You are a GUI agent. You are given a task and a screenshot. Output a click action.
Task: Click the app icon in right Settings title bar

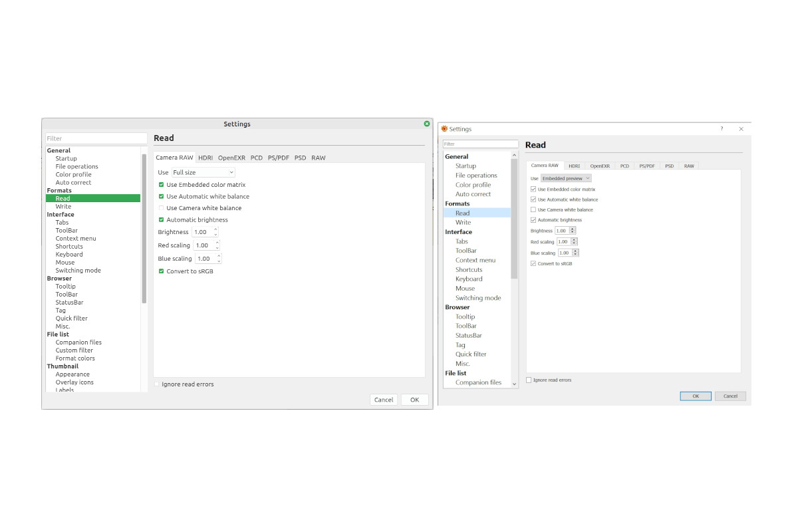[x=444, y=128]
